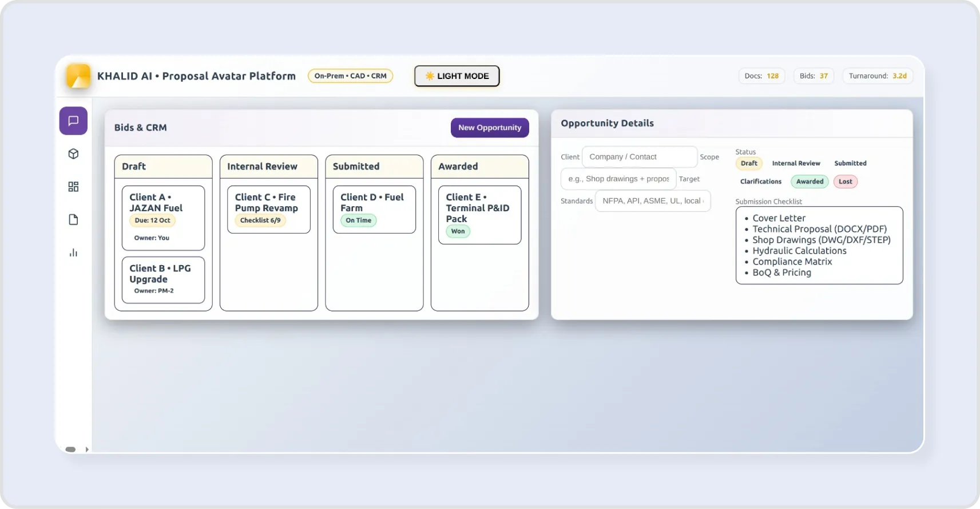Open the document page sidebar icon
The width and height of the screenshot is (980, 509).
pyautogui.click(x=73, y=220)
